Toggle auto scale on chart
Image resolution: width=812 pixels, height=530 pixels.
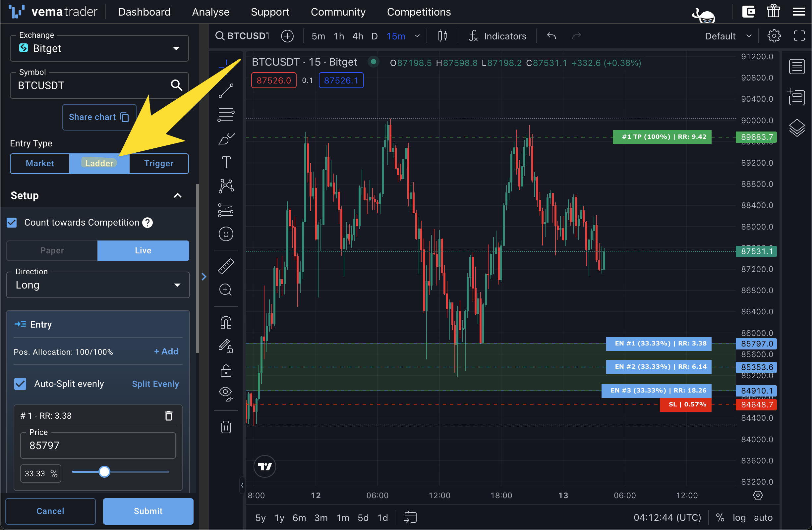763,517
